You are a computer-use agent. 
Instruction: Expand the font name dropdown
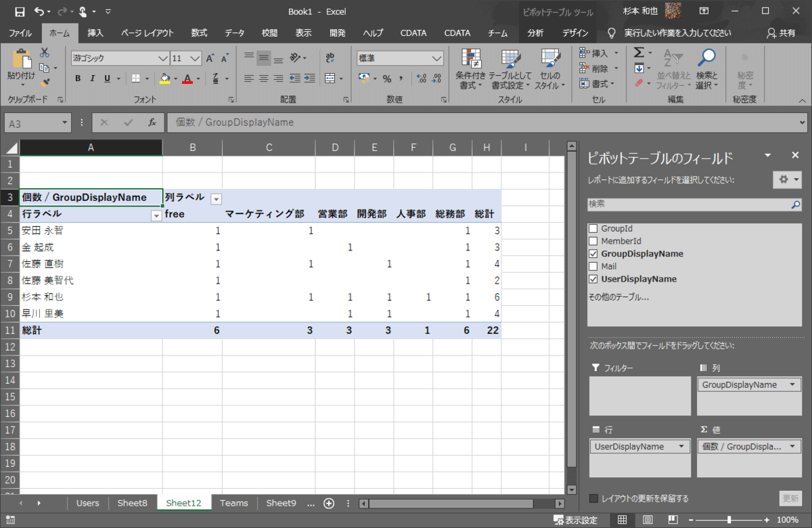(162, 58)
